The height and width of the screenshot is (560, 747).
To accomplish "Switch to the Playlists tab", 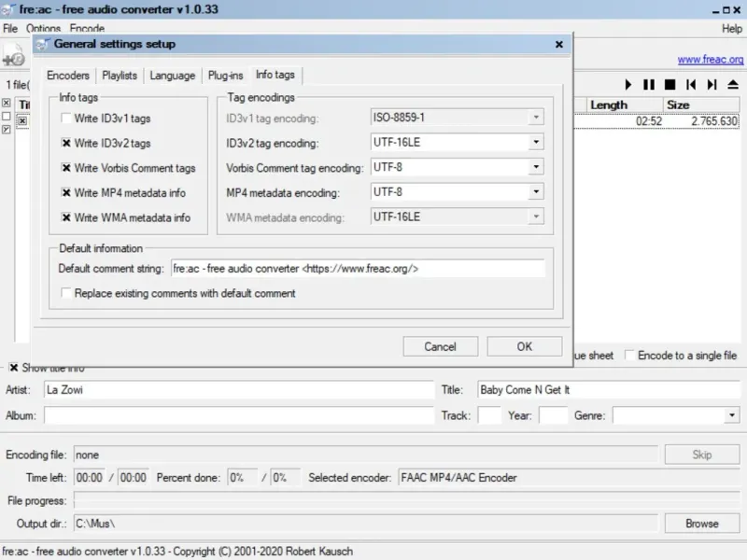I will pos(120,76).
